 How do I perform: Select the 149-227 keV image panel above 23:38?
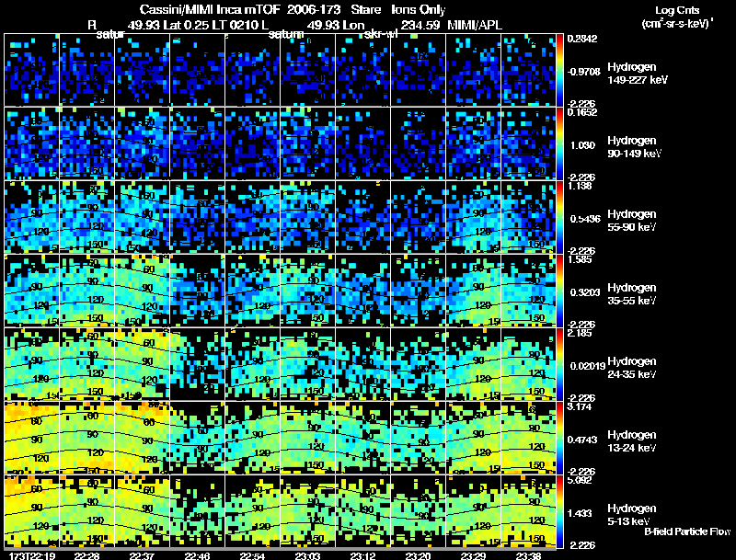(x=528, y=70)
